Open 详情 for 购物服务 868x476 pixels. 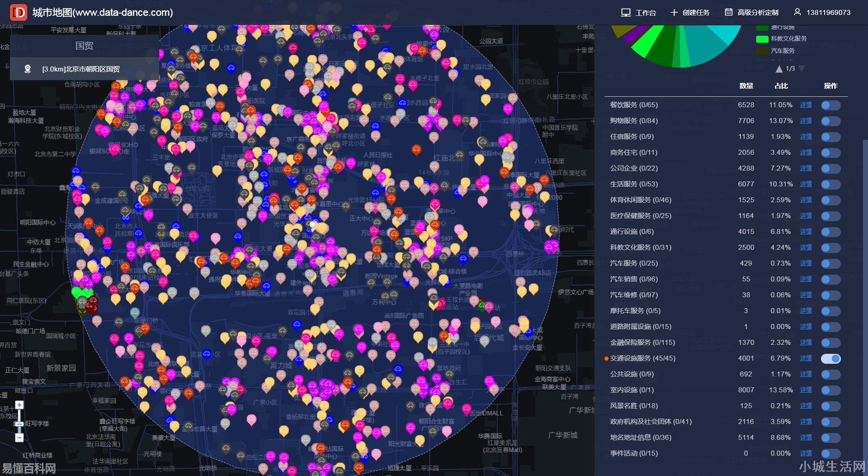coord(806,121)
